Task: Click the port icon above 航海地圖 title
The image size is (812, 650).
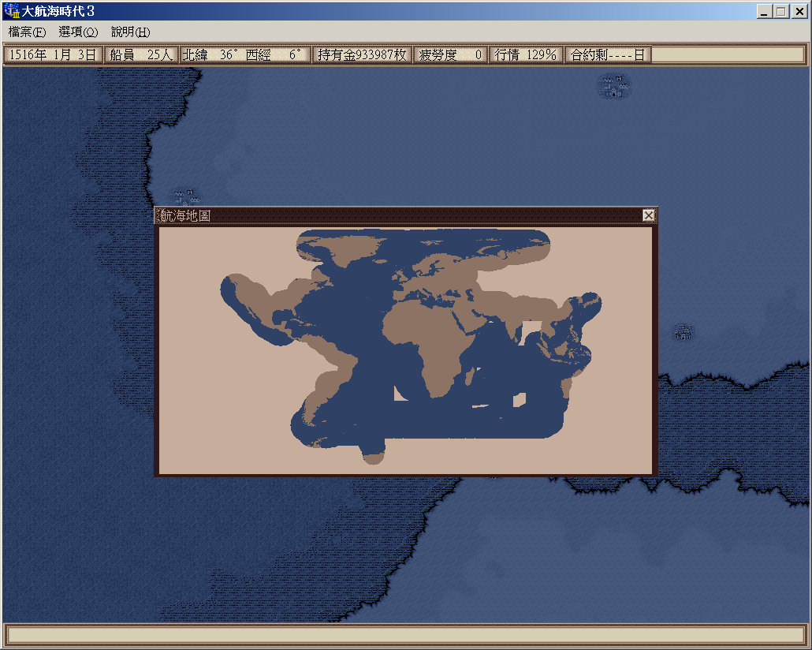Action: pyautogui.click(x=187, y=196)
